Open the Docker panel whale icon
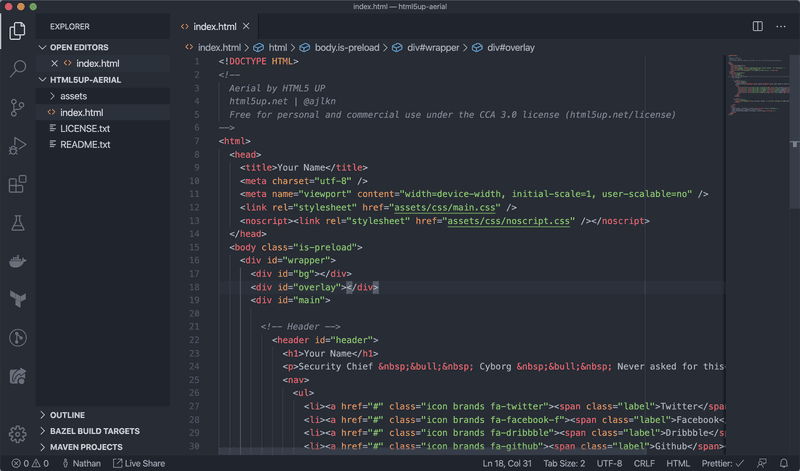 (x=17, y=261)
